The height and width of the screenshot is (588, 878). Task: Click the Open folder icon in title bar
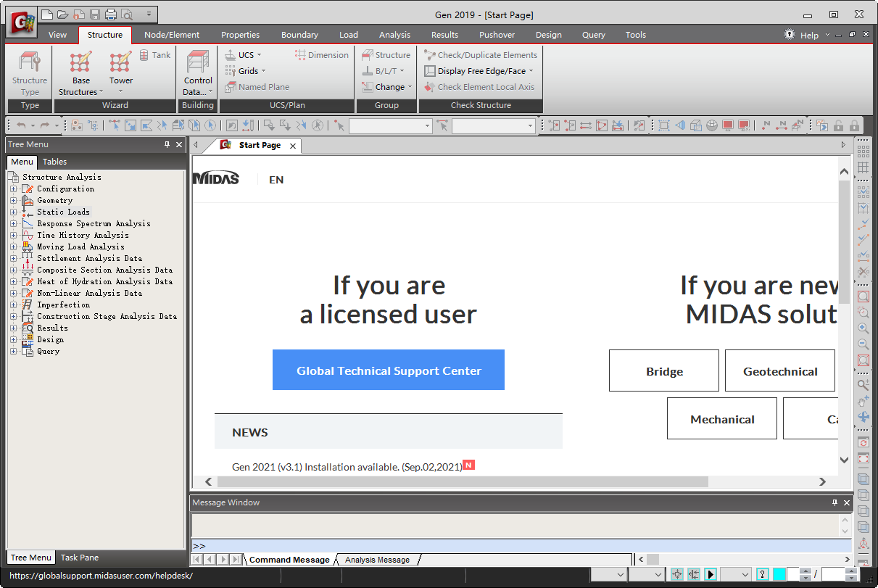(62, 14)
